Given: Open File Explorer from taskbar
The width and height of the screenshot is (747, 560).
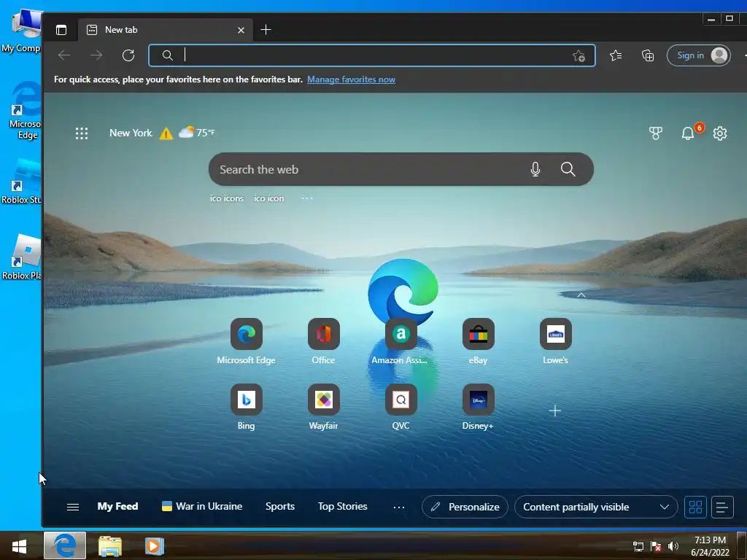Looking at the screenshot, I should click(110, 546).
